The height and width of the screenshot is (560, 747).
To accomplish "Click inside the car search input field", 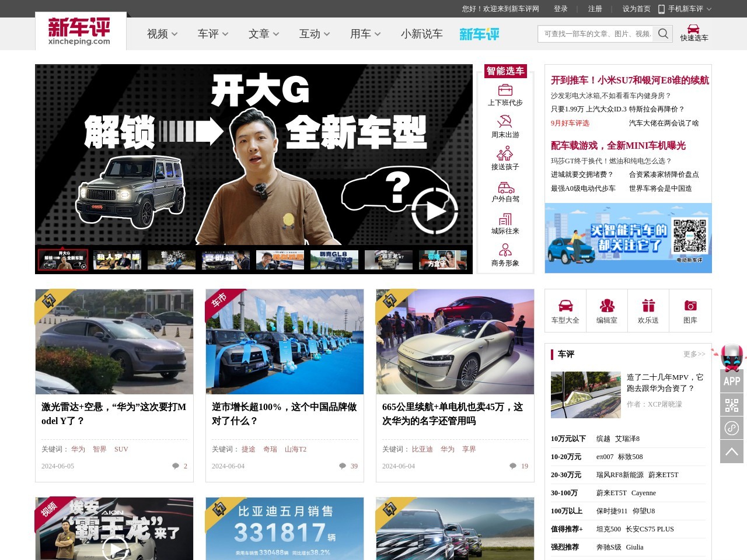I will click(595, 33).
